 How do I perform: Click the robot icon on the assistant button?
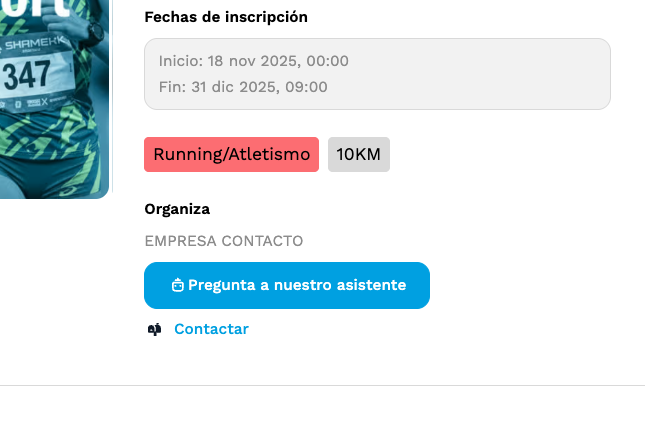click(177, 285)
